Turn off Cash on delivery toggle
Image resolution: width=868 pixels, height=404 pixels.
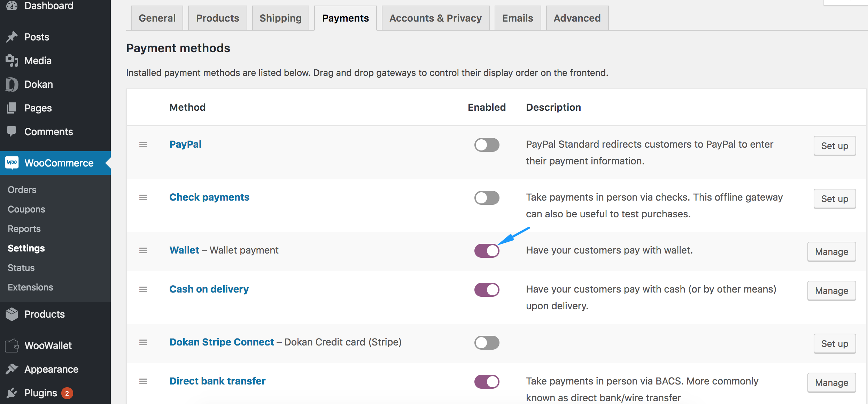(487, 290)
